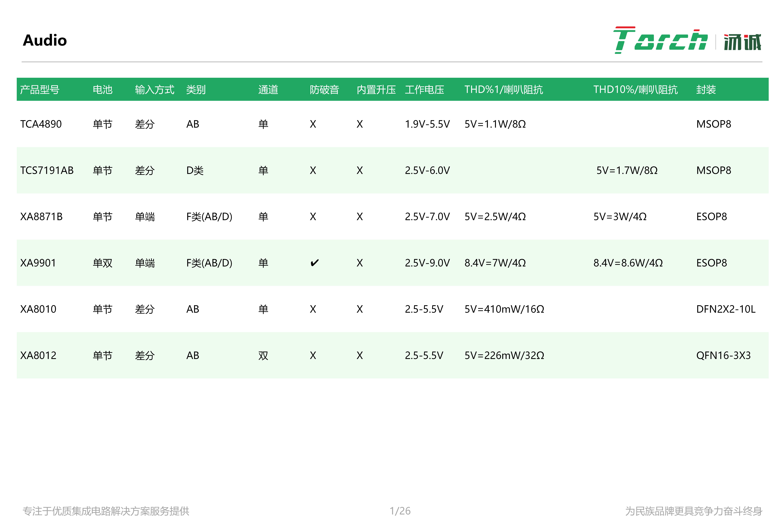Click the 5V=410mW/16Ω cell
This screenshot has width=784, height=532.
pos(504,309)
